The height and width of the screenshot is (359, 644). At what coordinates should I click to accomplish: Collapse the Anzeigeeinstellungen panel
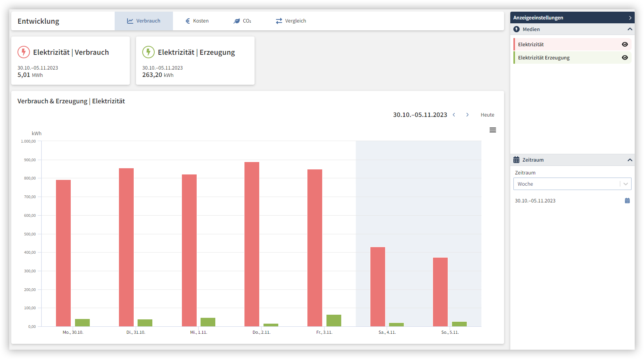click(x=630, y=18)
